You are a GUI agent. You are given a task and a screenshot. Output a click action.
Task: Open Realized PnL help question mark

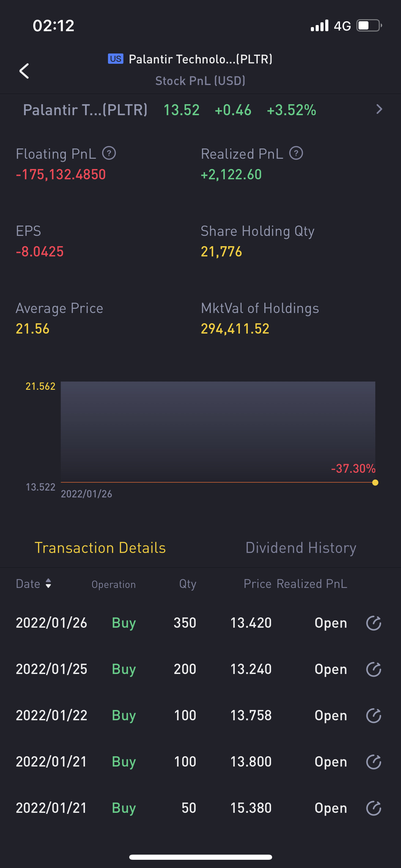296,153
